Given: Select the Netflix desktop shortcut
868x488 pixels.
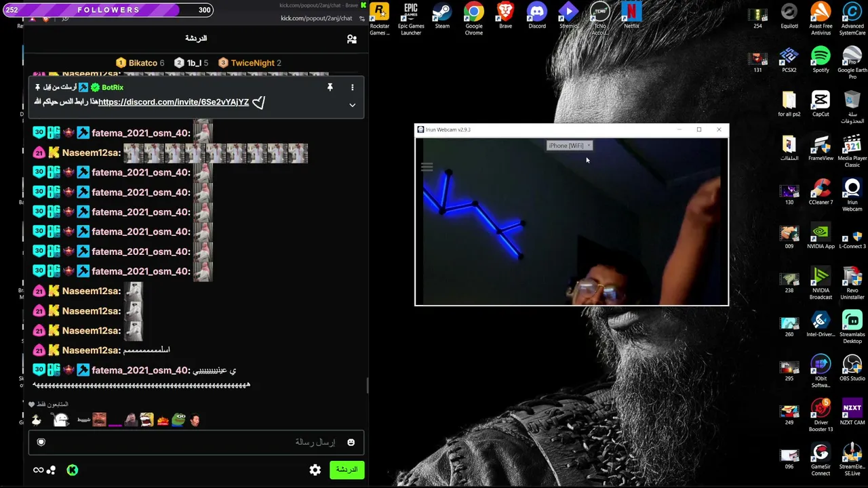Looking at the screenshot, I should pos(631,17).
